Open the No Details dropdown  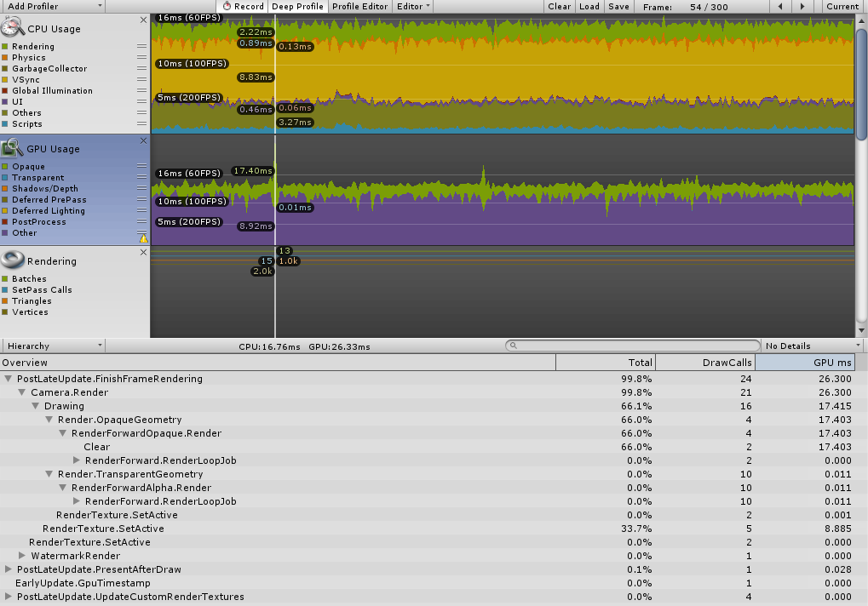tap(808, 345)
